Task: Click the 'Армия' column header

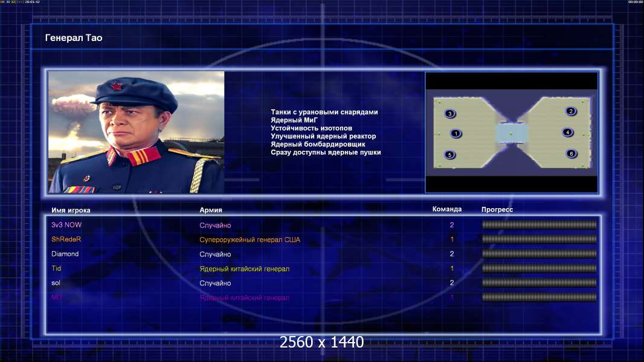Action: point(211,210)
